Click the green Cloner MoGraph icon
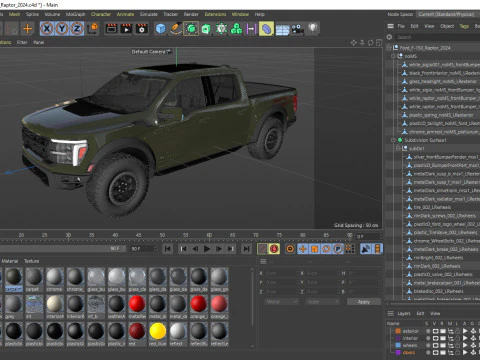 tap(236, 29)
